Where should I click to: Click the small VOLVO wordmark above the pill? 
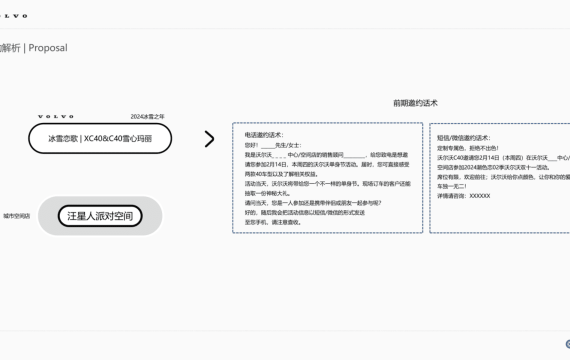[x=56, y=117]
